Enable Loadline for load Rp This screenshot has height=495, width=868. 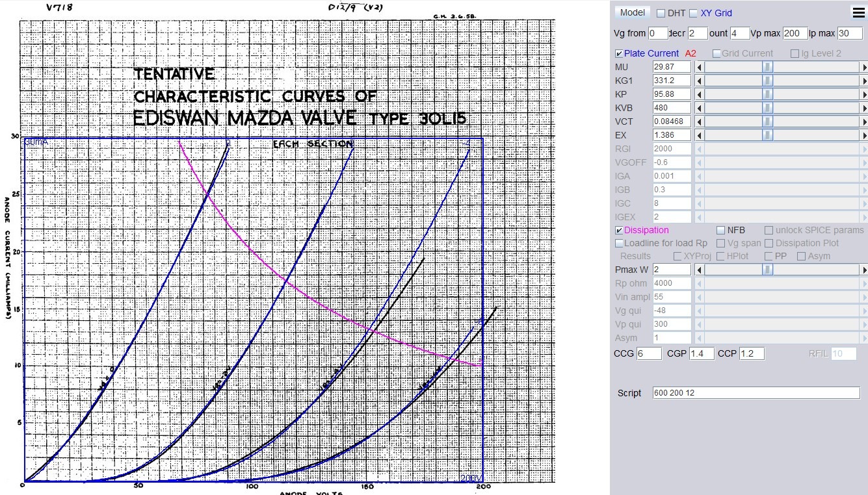pos(619,243)
